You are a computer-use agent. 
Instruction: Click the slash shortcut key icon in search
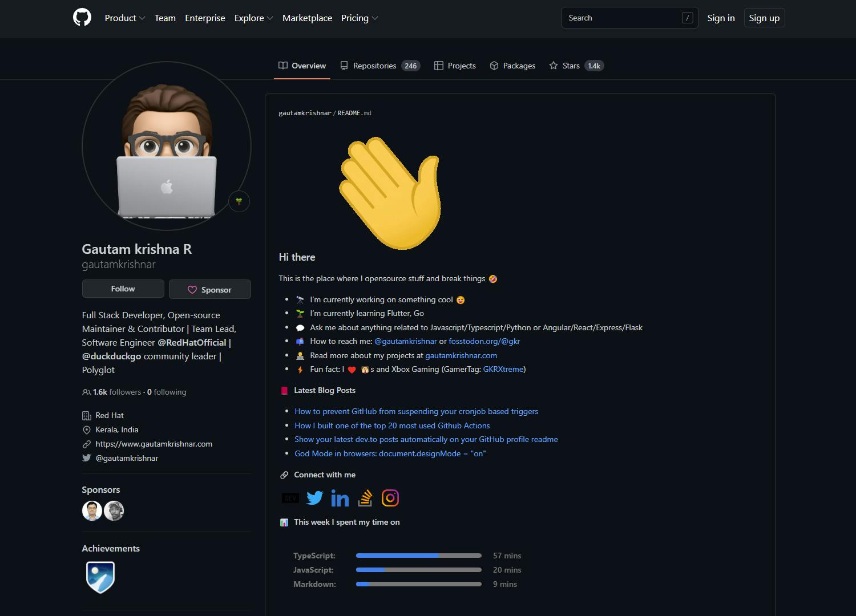point(688,18)
